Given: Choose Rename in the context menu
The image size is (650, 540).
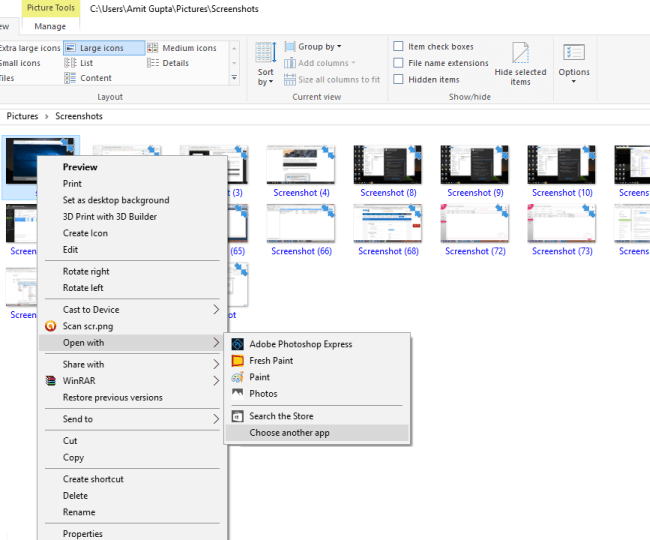Looking at the screenshot, I should click(79, 512).
